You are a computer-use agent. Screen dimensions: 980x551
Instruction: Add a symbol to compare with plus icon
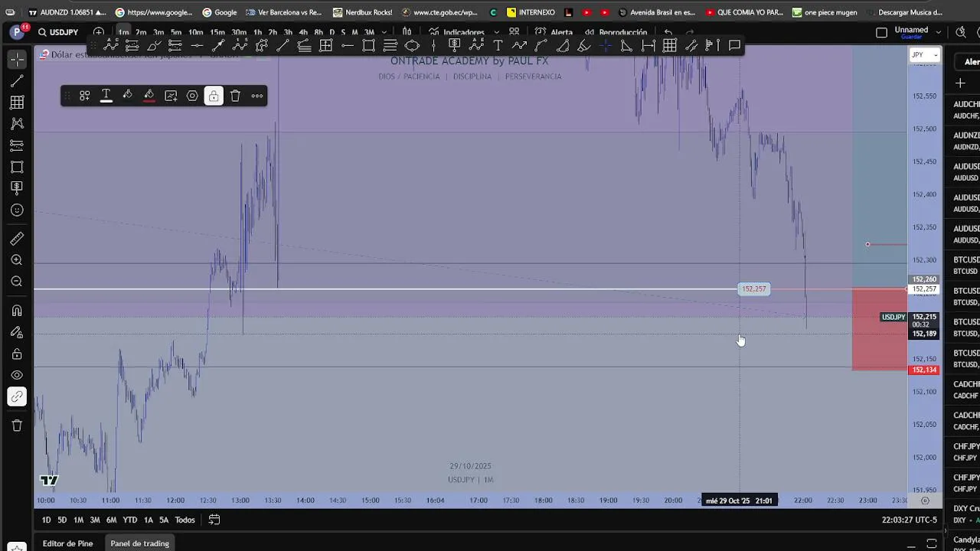(x=99, y=32)
